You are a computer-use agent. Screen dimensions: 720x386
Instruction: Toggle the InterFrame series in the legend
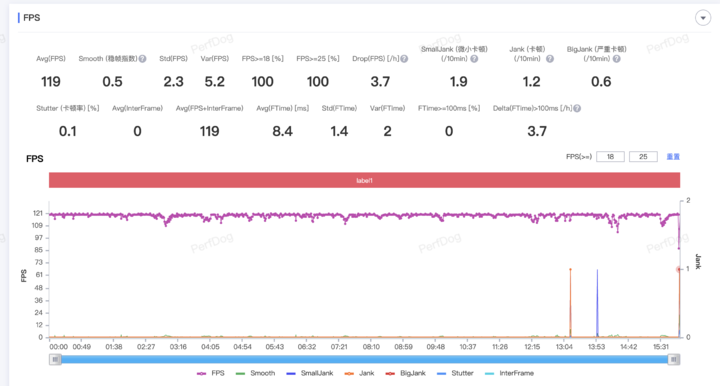click(x=509, y=373)
